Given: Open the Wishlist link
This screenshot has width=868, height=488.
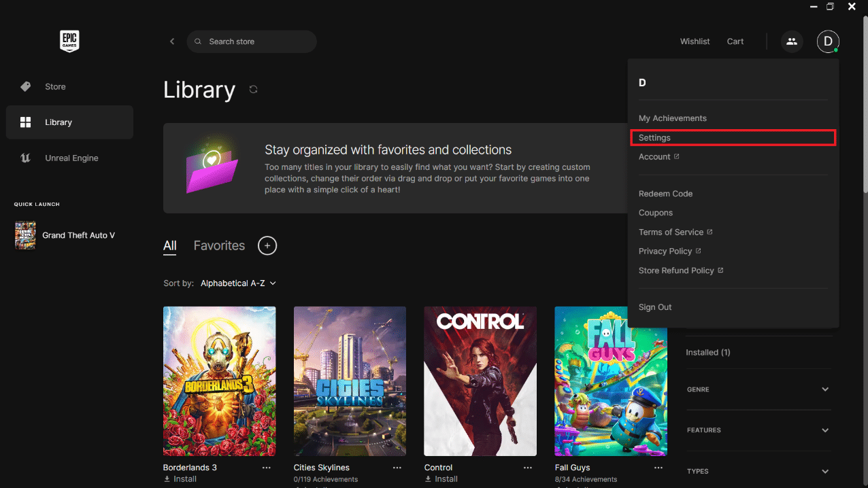Looking at the screenshot, I should [x=695, y=41].
